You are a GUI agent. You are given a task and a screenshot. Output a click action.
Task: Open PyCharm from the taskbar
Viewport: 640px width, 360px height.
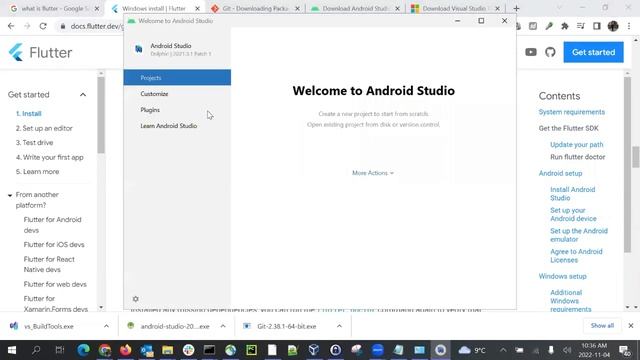point(251,350)
